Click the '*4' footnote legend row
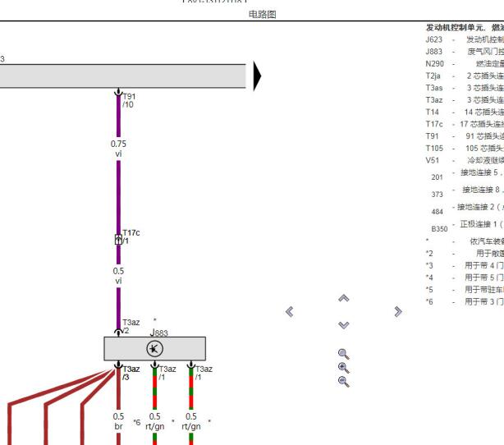Image resolution: width=504 pixels, height=445 pixels. pyautogui.click(x=465, y=278)
